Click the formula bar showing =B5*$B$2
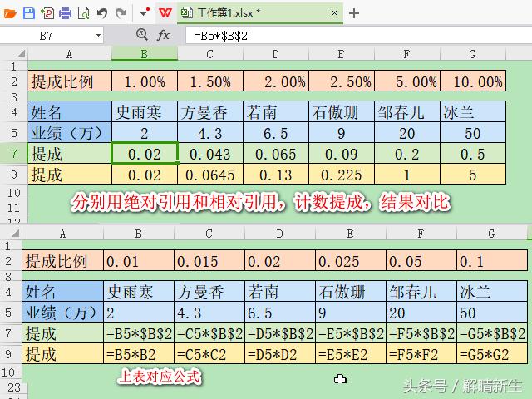Image resolution: width=532 pixels, height=399 pixels. click(358, 35)
